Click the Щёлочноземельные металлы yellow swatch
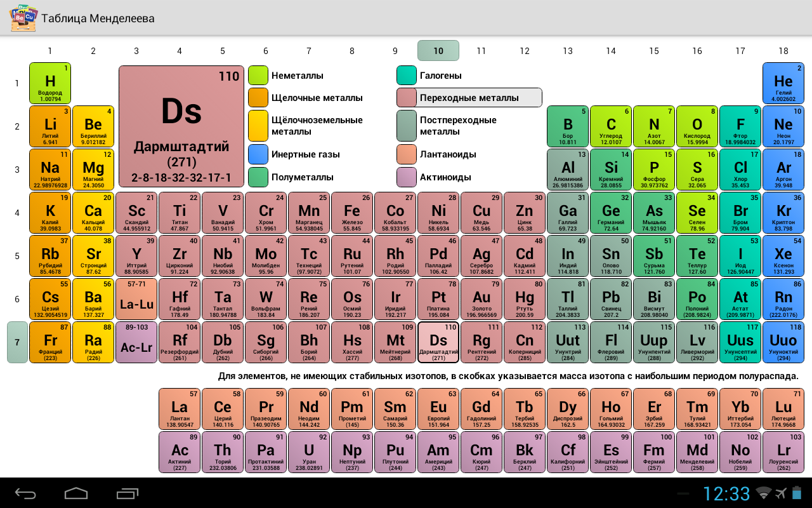 [x=258, y=126]
